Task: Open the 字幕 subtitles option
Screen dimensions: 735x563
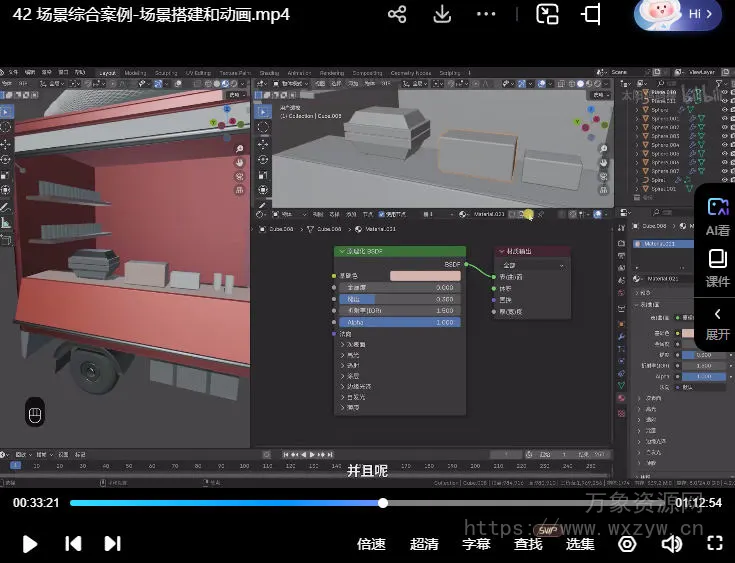Action: [x=476, y=544]
